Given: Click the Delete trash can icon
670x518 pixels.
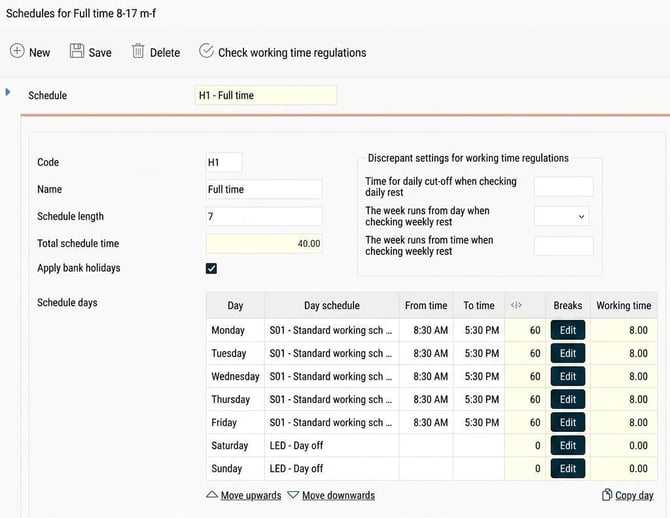Looking at the screenshot, I should point(138,51).
